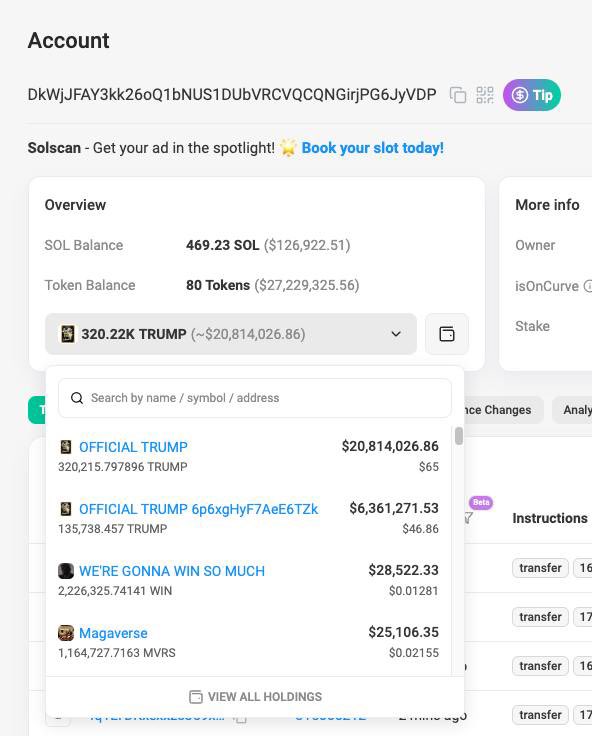Select the 1,164,727.7163 MVRS amount

[117, 652]
